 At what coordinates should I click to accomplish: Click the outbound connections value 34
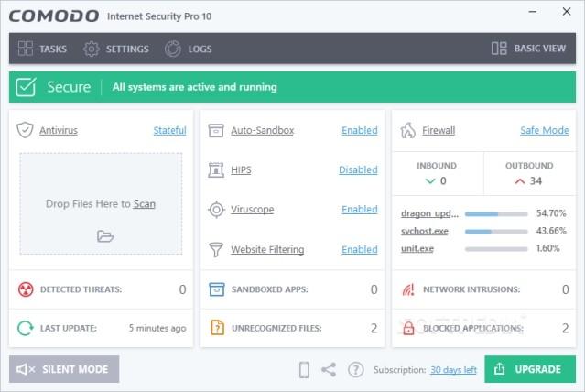(536, 181)
